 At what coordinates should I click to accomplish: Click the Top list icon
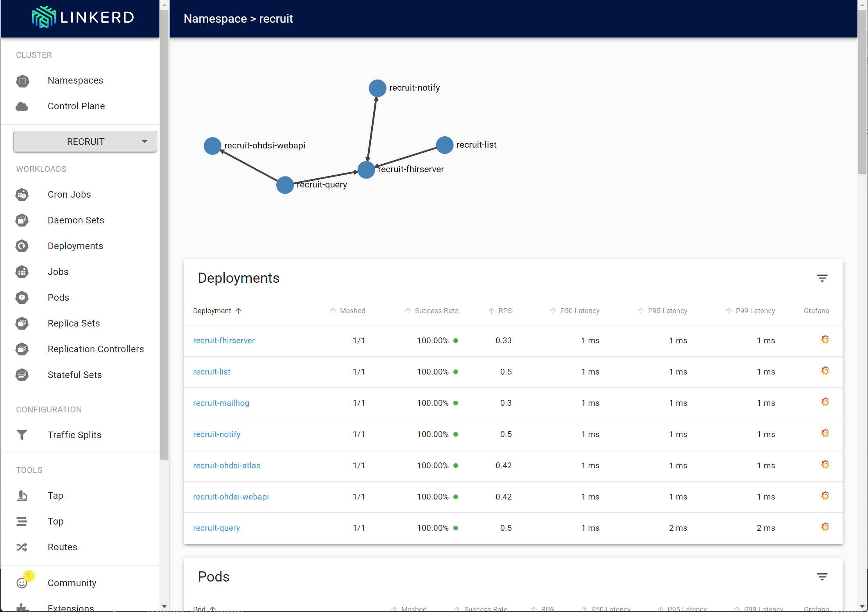tap(22, 521)
